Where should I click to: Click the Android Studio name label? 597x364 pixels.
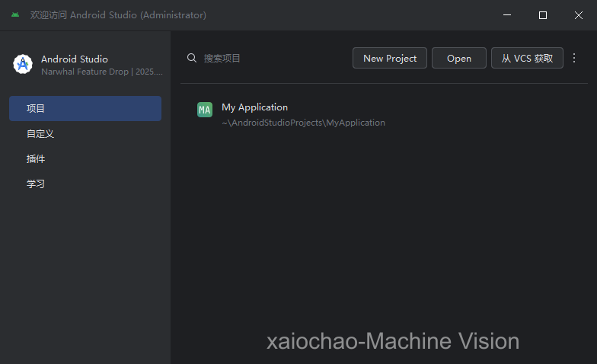coord(75,59)
